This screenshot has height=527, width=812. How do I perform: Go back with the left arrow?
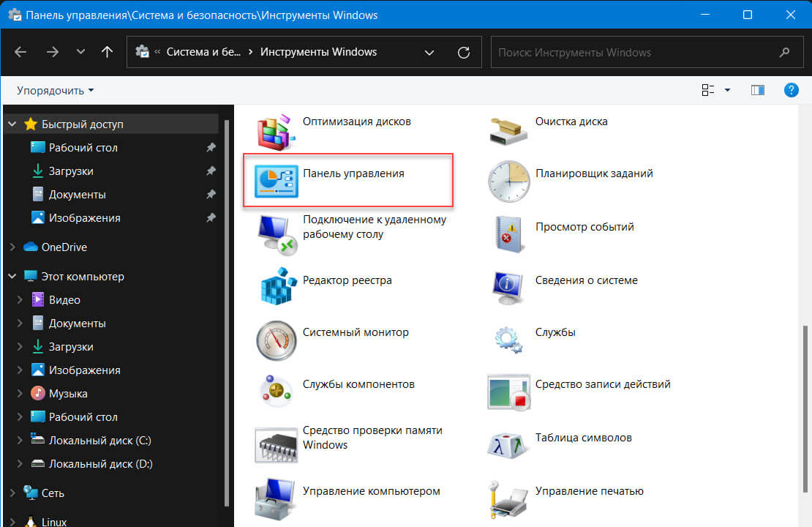[x=20, y=52]
